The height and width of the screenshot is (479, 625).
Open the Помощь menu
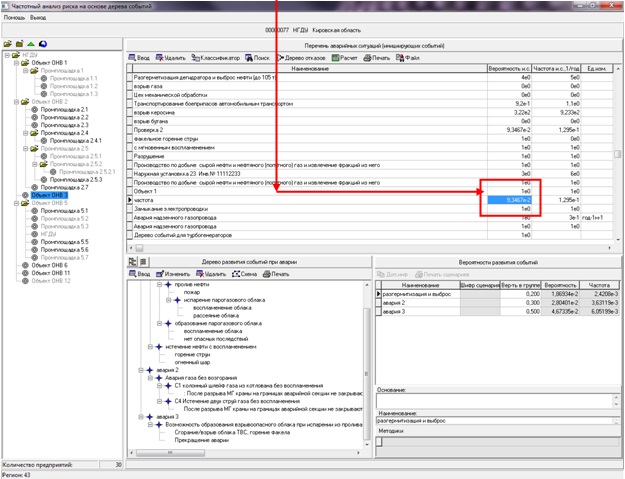tap(14, 18)
